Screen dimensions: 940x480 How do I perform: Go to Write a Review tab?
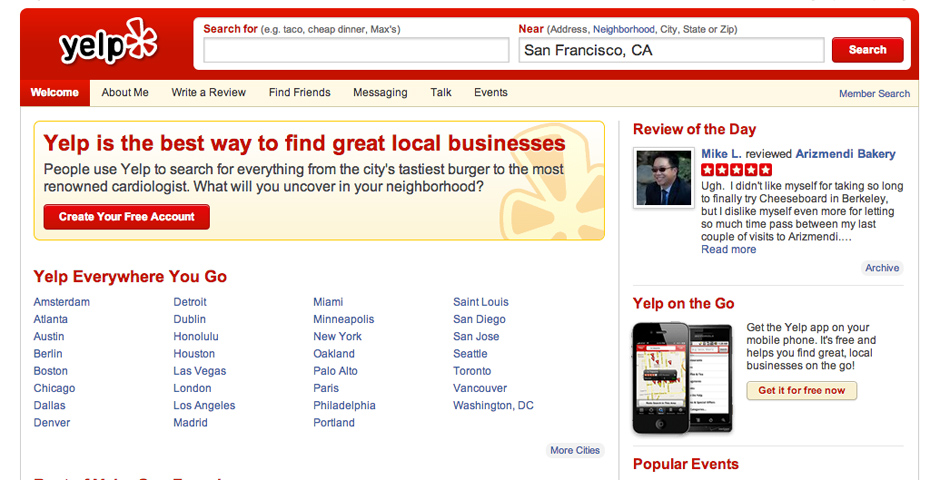[x=209, y=92]
